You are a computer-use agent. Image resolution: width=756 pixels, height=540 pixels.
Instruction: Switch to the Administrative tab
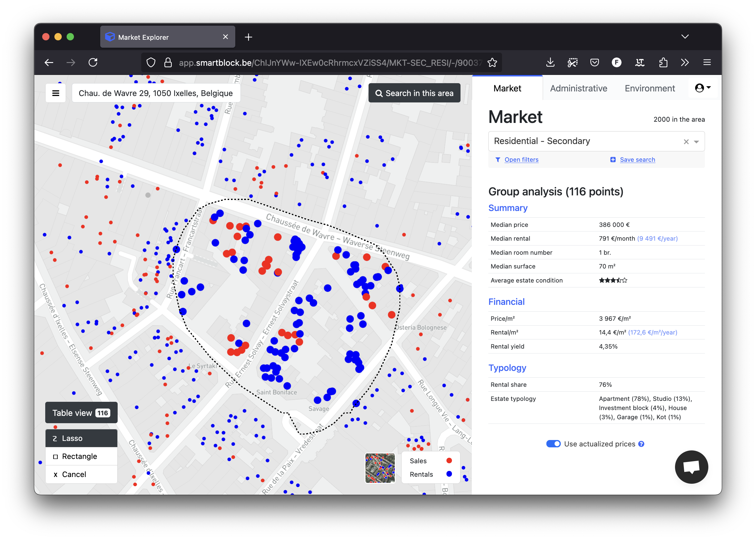578,88
